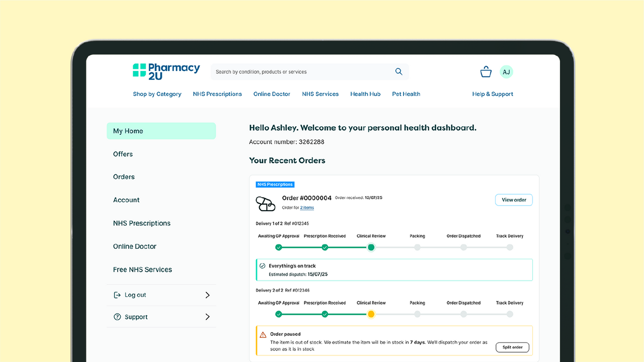The image size is (644, 362).
Task: Focus the search by condition field
Action: 302,72
